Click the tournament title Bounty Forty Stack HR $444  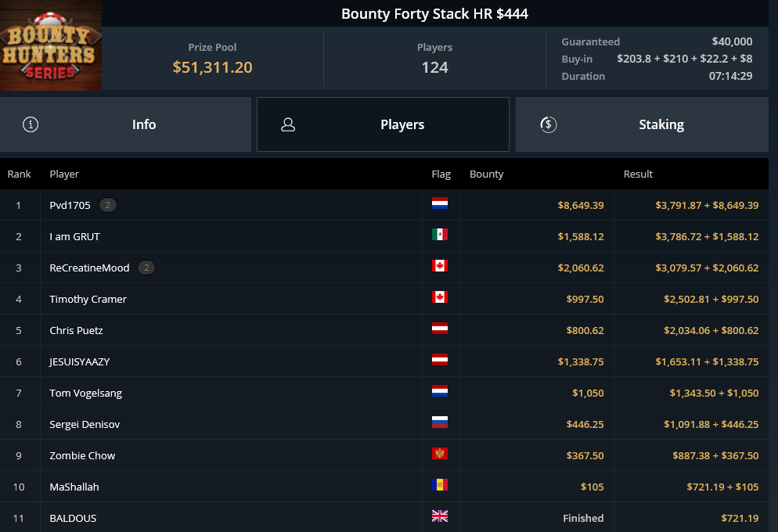(434, 13)
